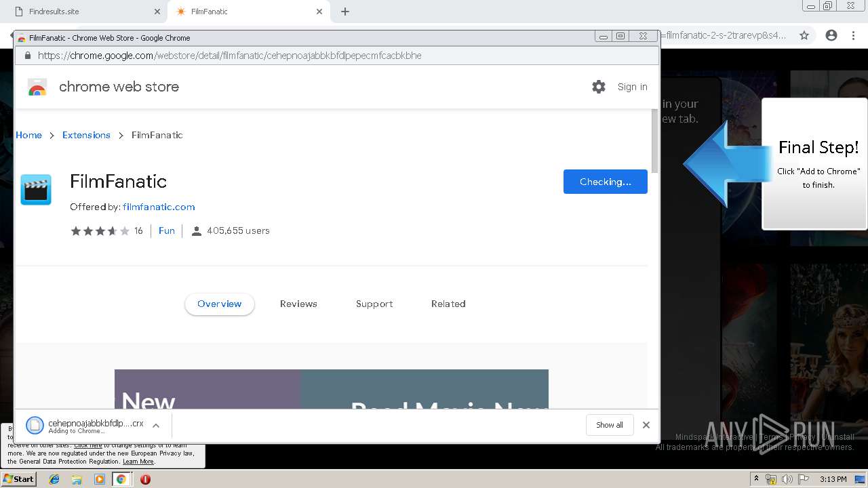Image resolution: width=868 pixels, height=488 pixels.
Task: Click the FilmFanatic breadcrumb text
Action: [157, 135]
